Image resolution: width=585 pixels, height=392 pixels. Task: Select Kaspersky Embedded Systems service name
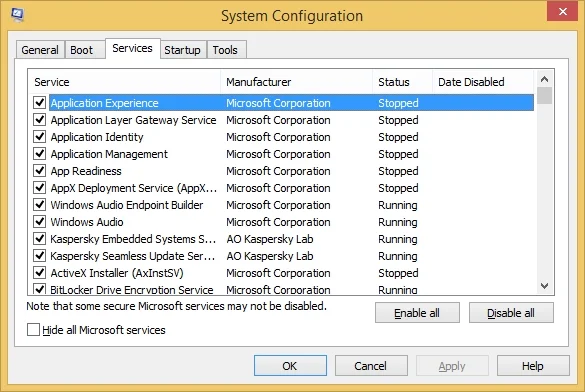tap(133, 239)
